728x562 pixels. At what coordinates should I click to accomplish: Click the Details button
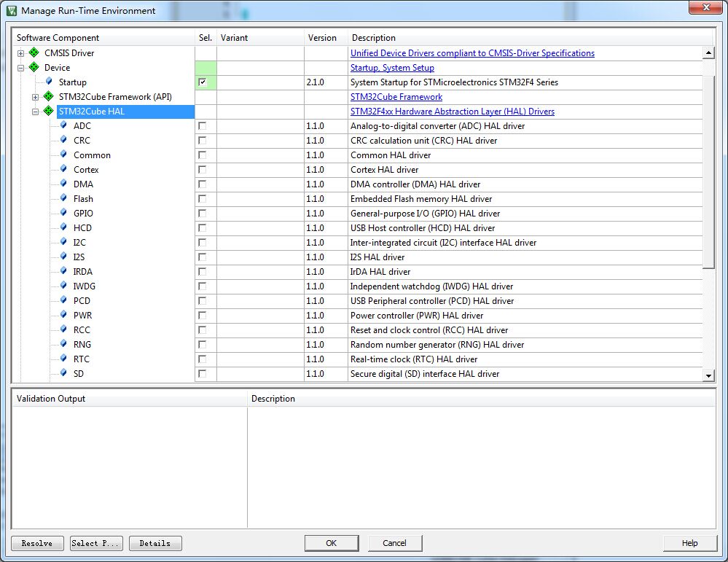155,543
